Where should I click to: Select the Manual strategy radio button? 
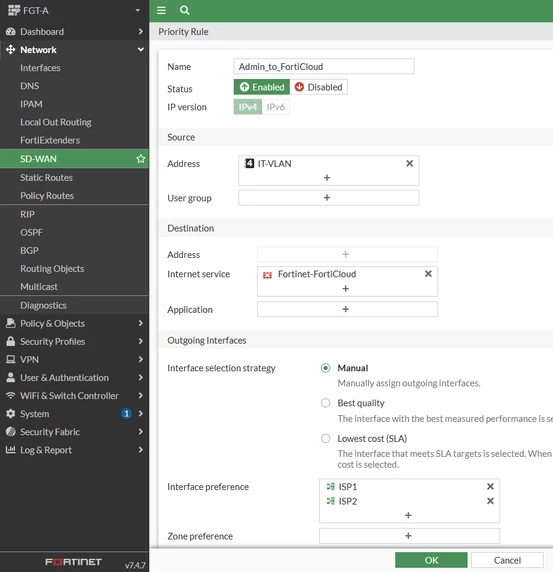point(325,368)
